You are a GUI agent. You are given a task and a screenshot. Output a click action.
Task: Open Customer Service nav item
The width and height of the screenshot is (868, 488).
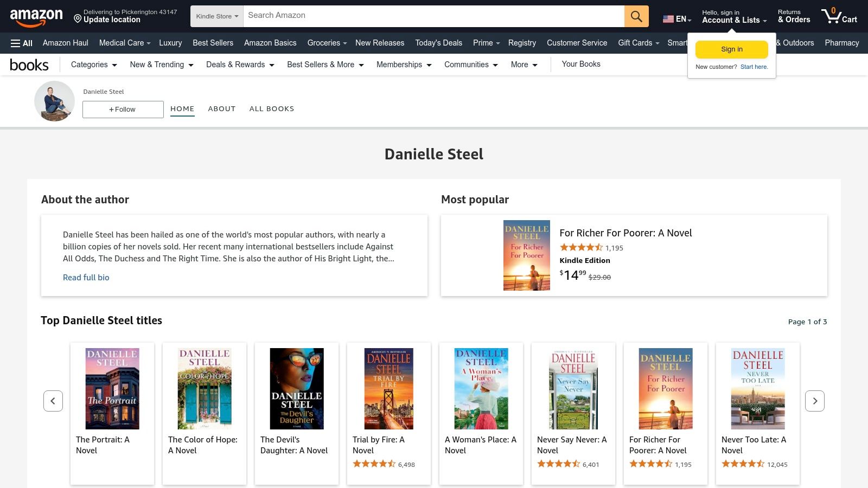point(577,43)
